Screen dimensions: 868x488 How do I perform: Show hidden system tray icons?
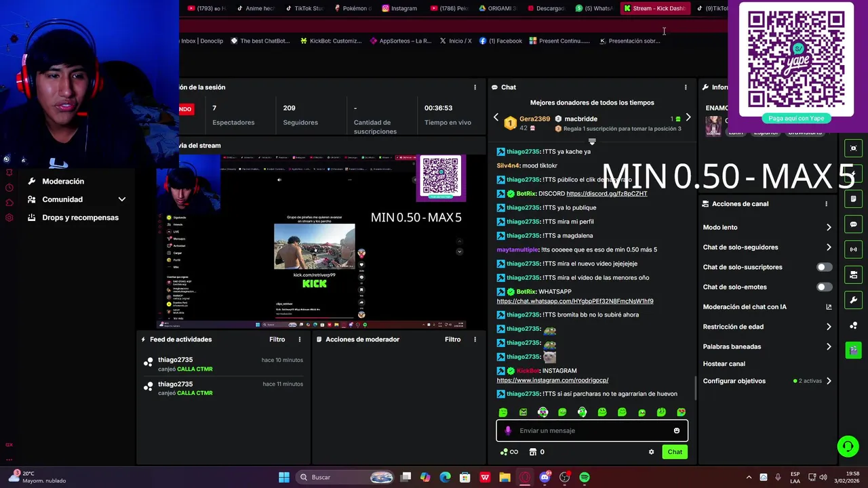(749, 477)
